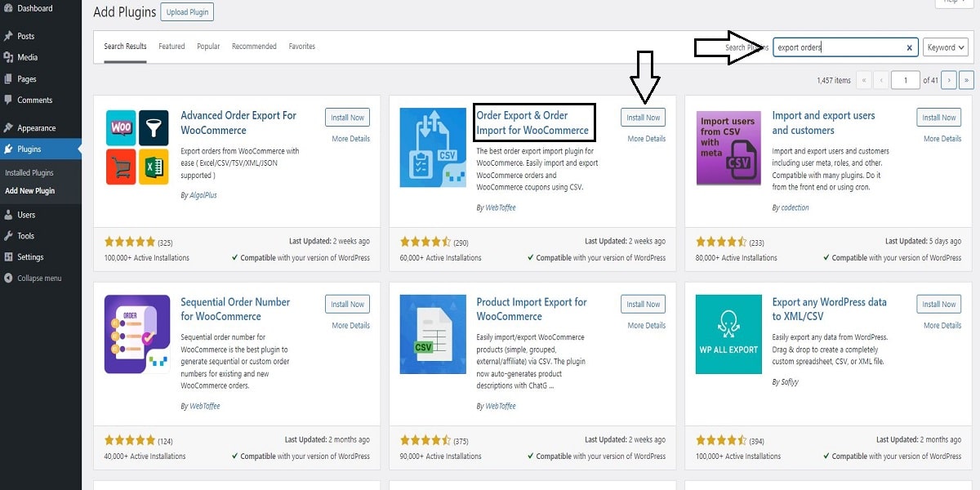980x490 pixels.
Task: Open More Details for Order Export & Import
Action: 646,139
